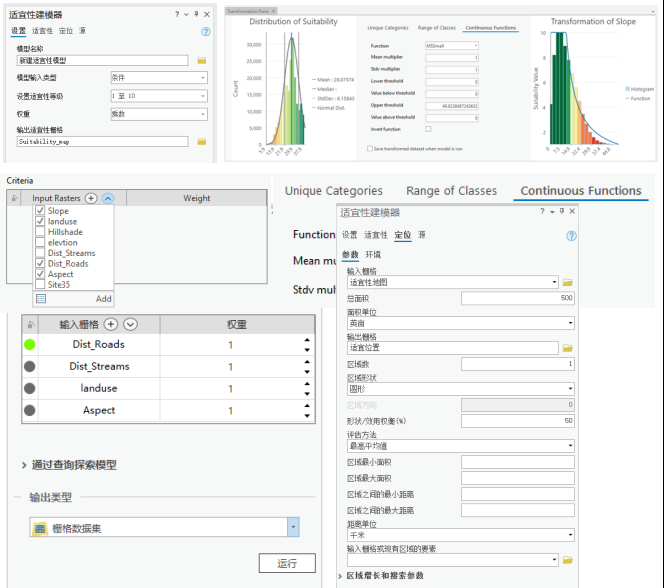Click list icon beside Add in raster dropdown
Screen dimensions: 664x588
tap(41, 299)
